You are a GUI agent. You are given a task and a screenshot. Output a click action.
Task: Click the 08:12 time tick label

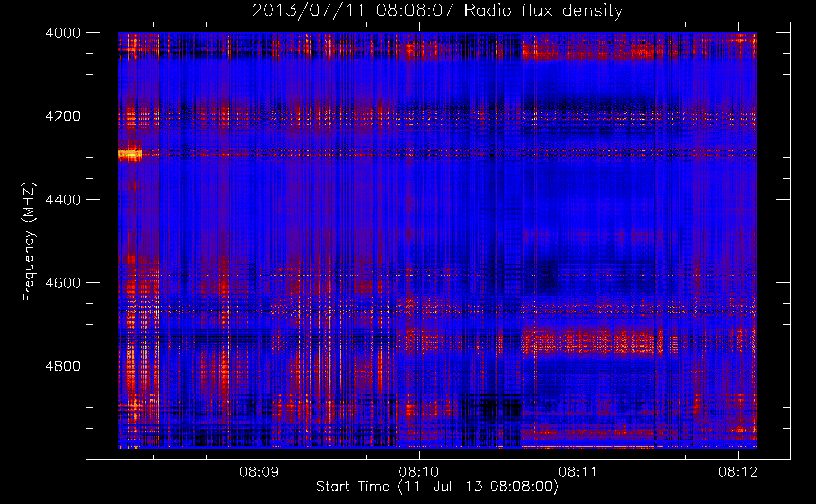tap(738, 472)
